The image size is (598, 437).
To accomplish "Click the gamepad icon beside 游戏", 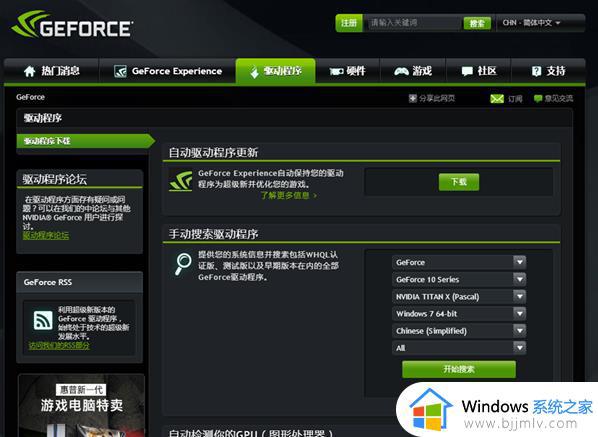I will [x=401, y=71].
